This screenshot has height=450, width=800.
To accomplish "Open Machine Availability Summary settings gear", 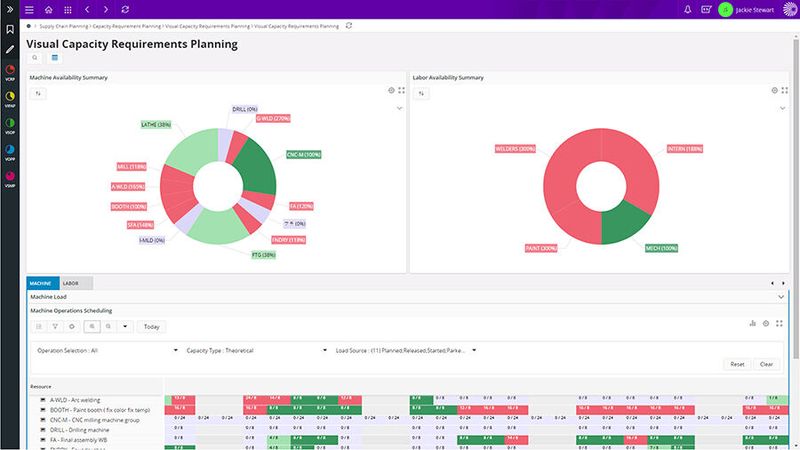I will click(391, 90).
